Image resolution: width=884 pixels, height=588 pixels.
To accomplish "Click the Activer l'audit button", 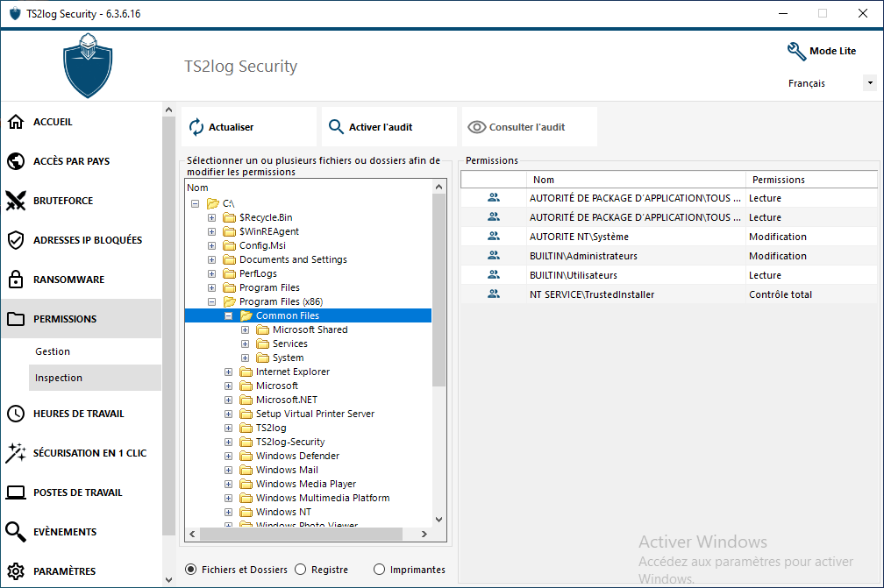I will coord(389,127).
